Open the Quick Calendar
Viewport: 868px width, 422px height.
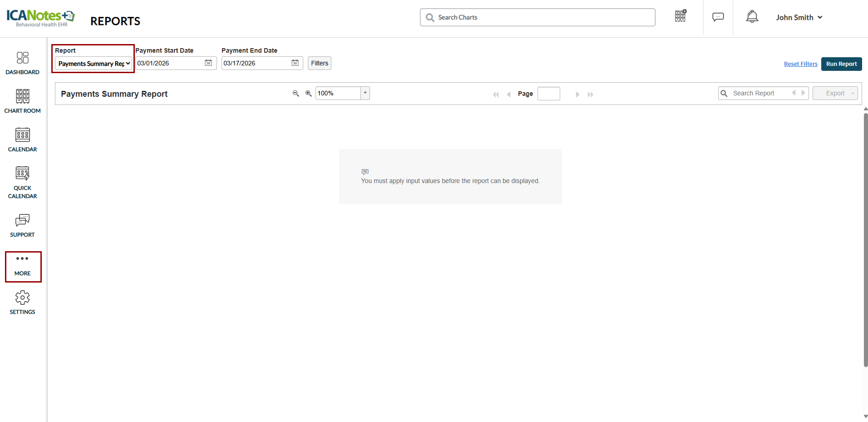[x=22, y=183]
